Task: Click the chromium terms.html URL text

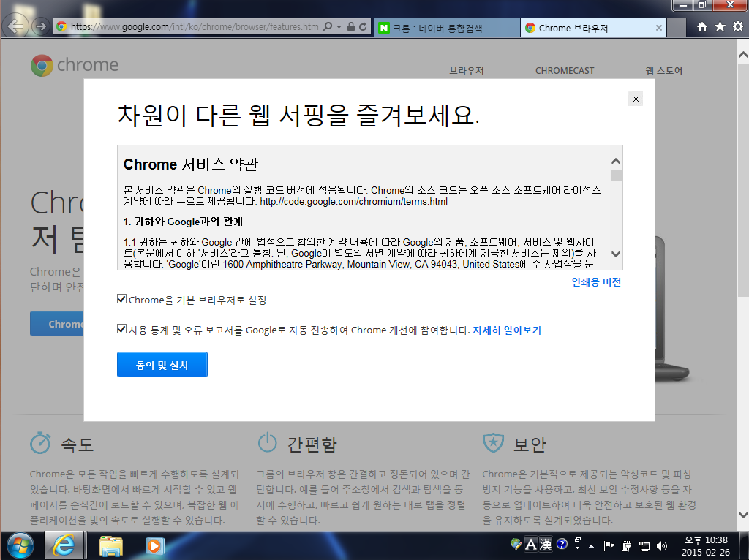Action: click(353, 202)
